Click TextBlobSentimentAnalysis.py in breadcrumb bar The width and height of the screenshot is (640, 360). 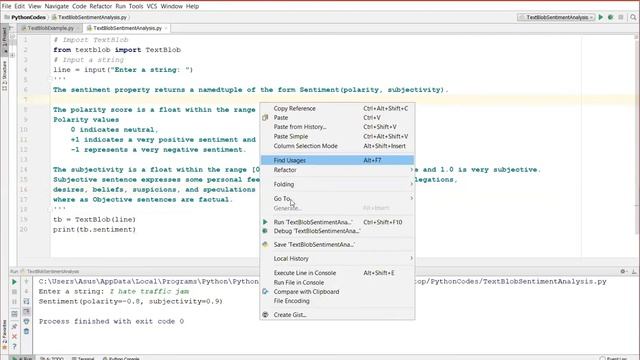(x=90, y=17)
